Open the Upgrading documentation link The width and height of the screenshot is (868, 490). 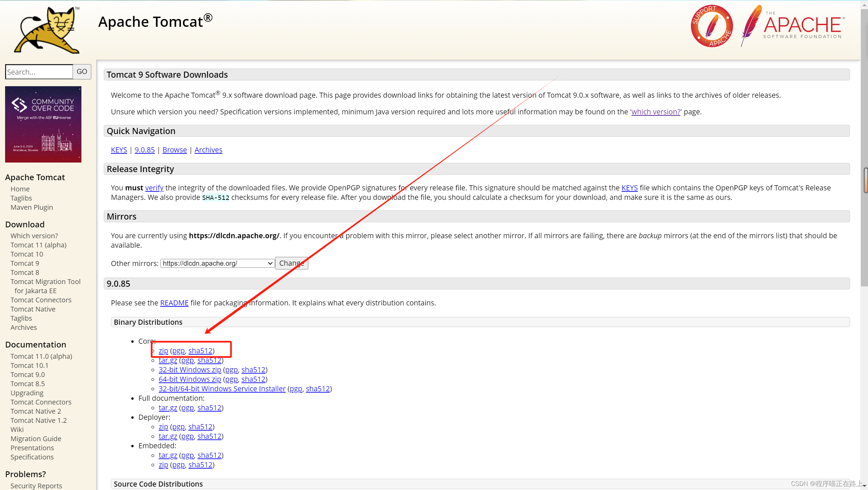pyautogui.click(x=27, y=393)
